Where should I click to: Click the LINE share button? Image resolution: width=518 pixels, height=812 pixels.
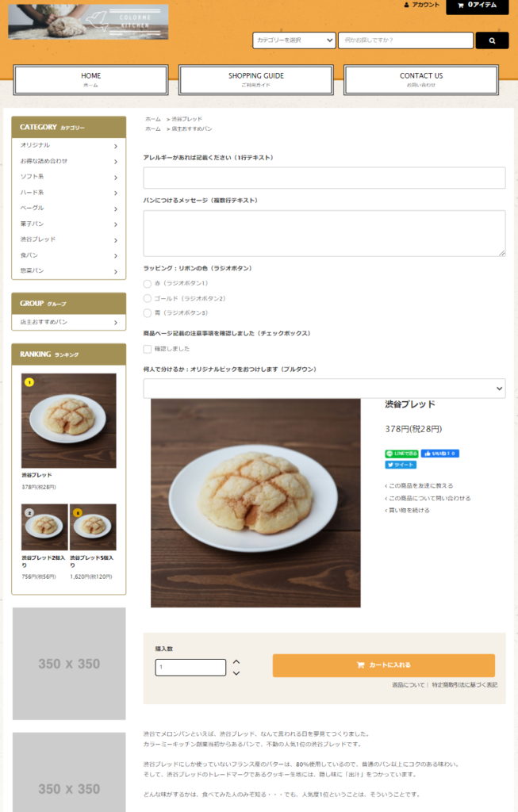tap(401, 454)
